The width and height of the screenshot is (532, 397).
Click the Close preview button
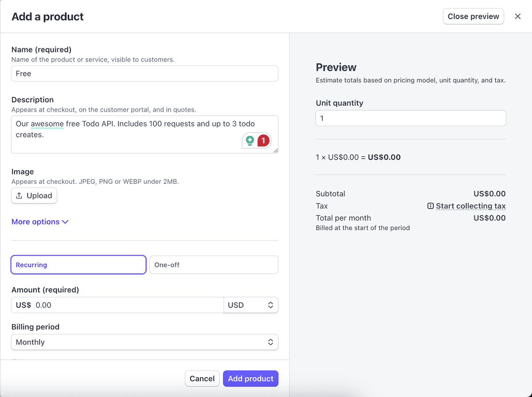473,16
